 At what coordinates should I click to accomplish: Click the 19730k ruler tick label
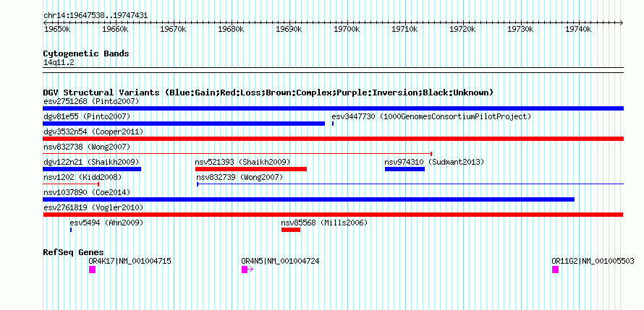tap(520, 29)
